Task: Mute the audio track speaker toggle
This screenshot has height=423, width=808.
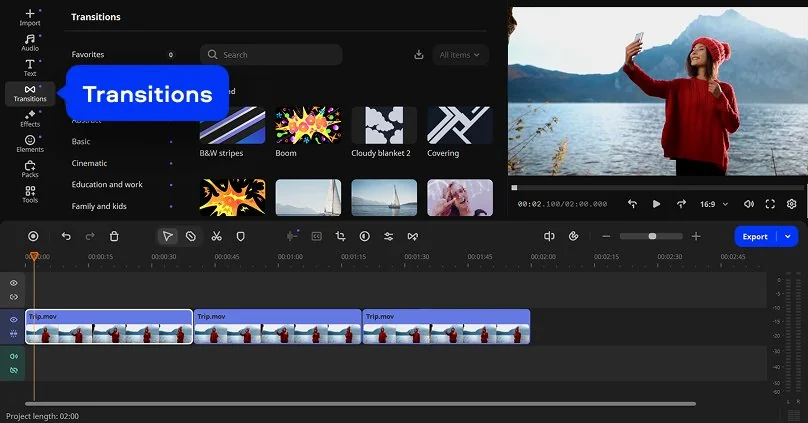Action: click(14, 356)
